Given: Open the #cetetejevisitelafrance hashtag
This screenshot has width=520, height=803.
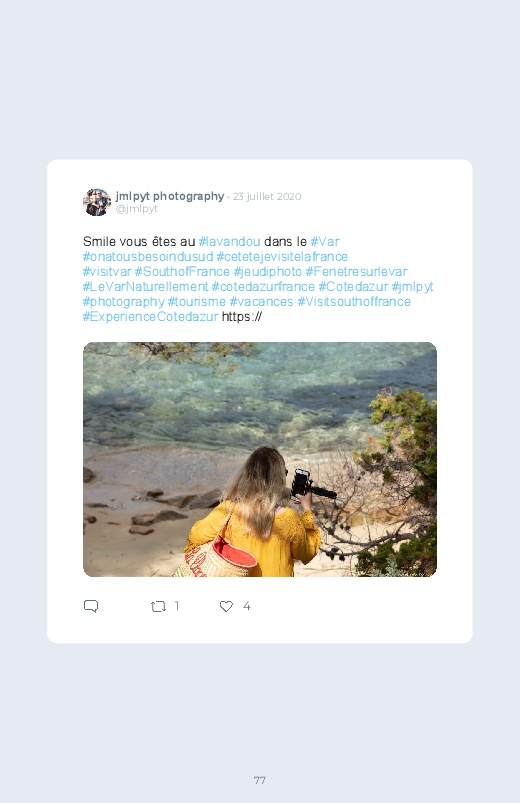Looking at the screenshot, I should pos(282,257).
